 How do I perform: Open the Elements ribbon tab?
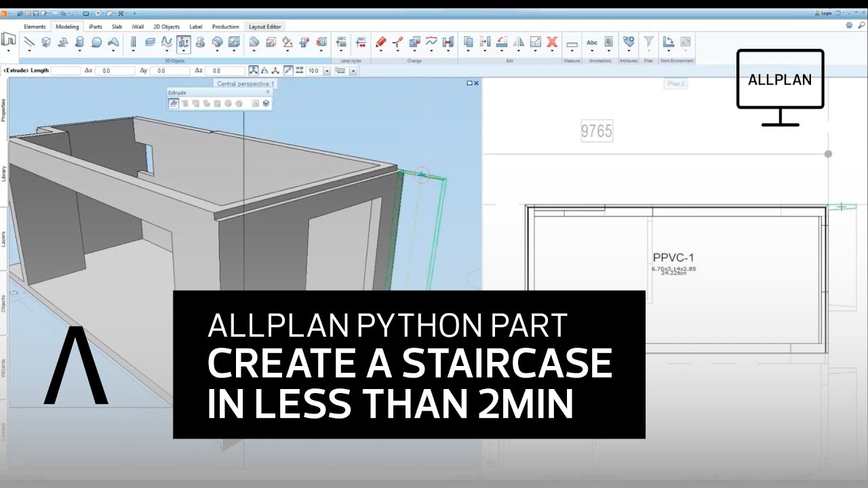click(35, 26)
